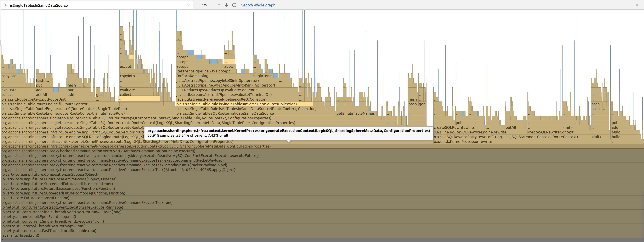Click the navigate-to-match crosshair icon

234,5
